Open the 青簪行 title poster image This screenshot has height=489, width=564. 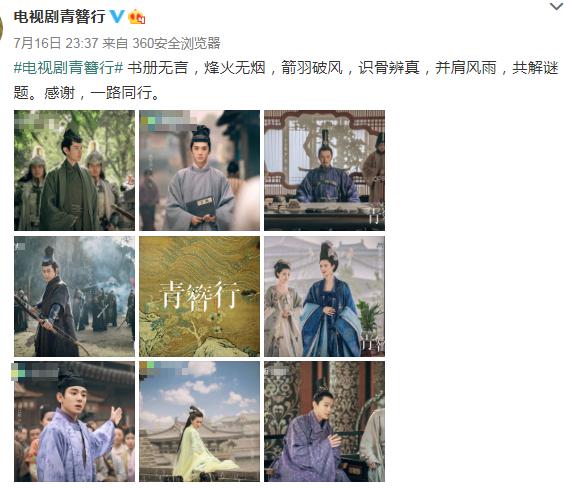(199, 296)
